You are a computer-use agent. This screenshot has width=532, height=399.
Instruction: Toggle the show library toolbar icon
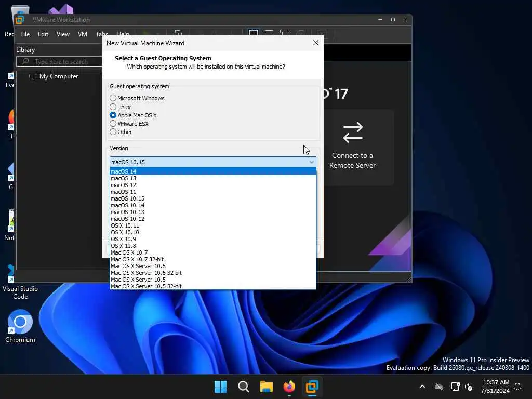(254, 34)
